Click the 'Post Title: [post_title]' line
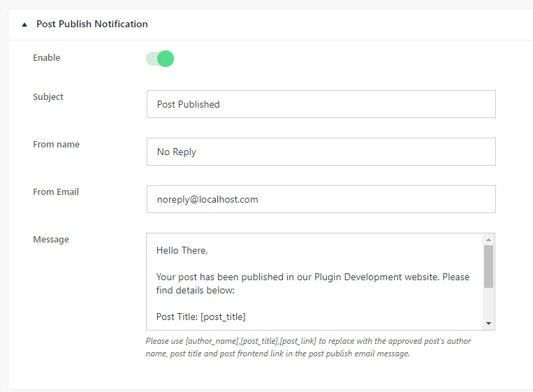 (201, 317)
